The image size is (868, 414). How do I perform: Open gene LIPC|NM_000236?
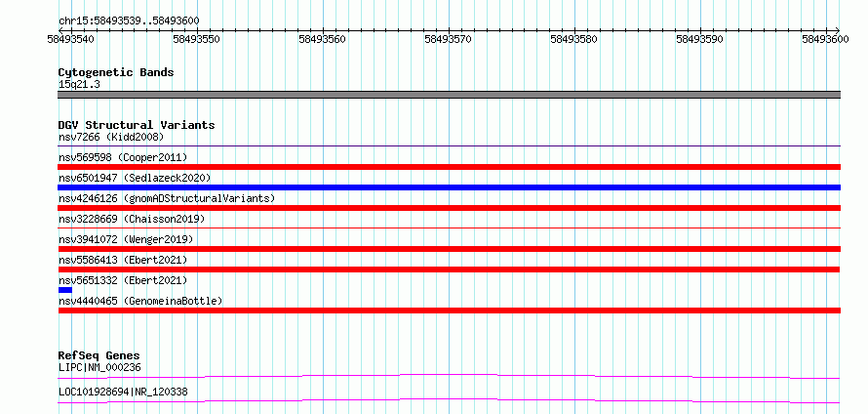pos(99,367)
